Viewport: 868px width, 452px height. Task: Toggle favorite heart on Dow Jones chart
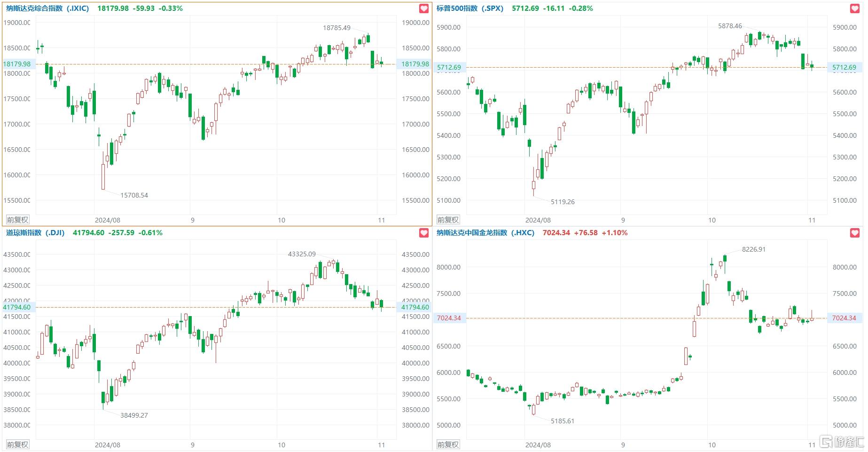[x=424, y=233]
